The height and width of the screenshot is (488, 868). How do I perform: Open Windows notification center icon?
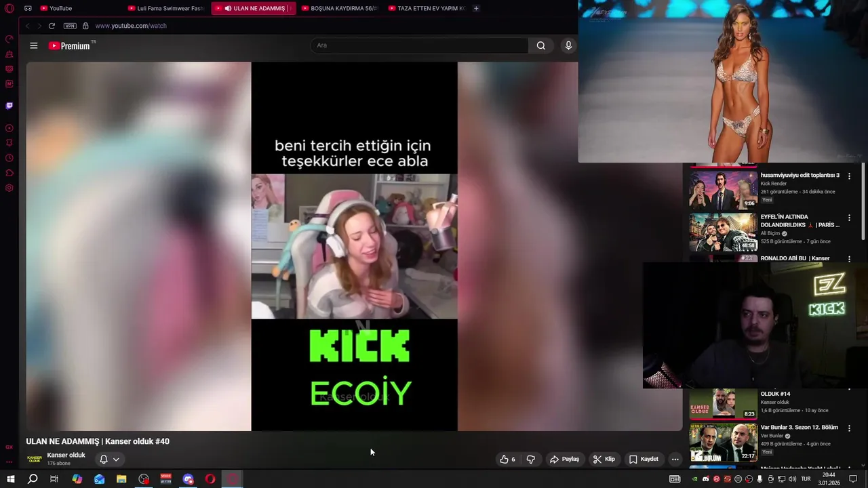click(853, 479)
